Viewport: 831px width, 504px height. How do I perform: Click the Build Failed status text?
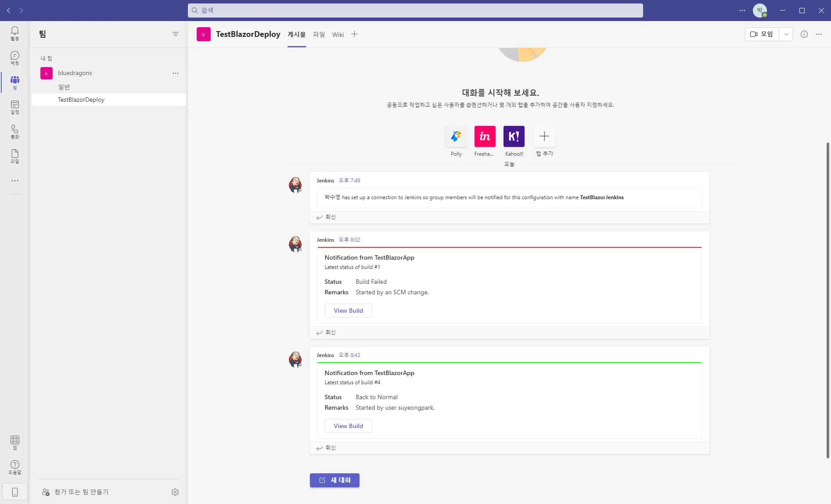(371, 282)
